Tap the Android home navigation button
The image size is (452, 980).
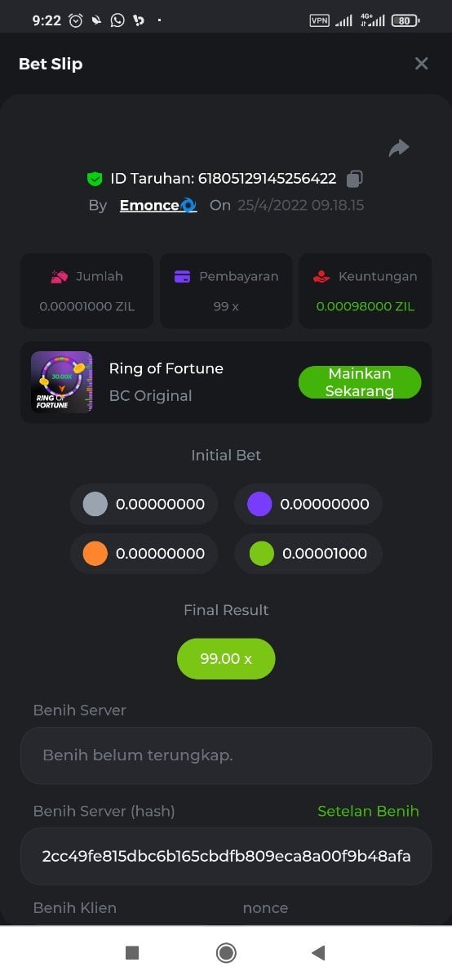coord(226,952)
